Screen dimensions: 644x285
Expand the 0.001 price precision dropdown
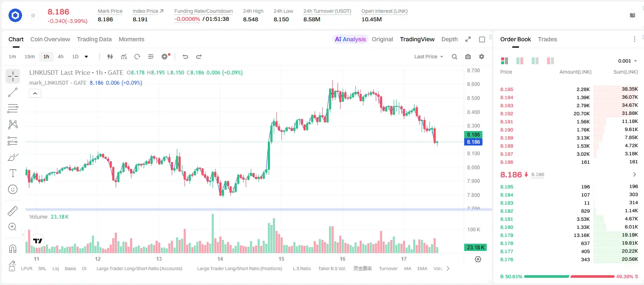(627, 61)
